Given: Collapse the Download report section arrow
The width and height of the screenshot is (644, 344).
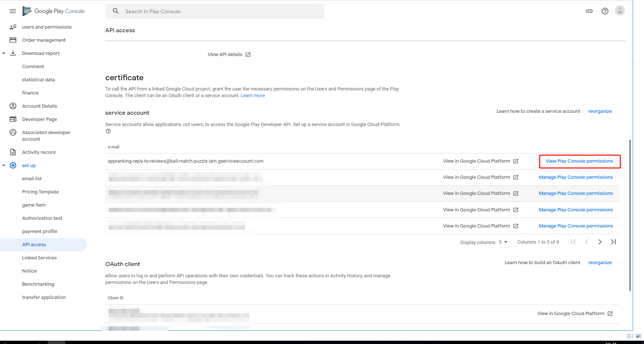Looking at the screenshot, I should (4, 53).
